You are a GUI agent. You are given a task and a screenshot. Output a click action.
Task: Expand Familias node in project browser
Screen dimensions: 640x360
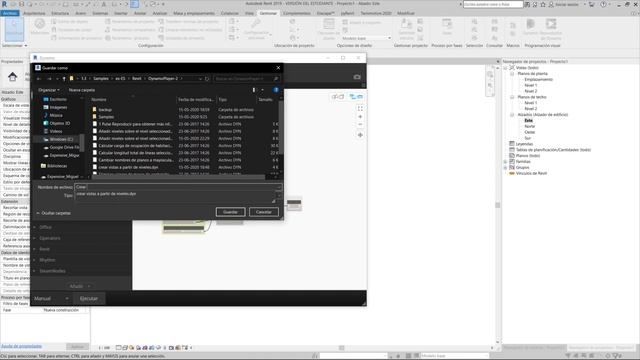point(506,162)
